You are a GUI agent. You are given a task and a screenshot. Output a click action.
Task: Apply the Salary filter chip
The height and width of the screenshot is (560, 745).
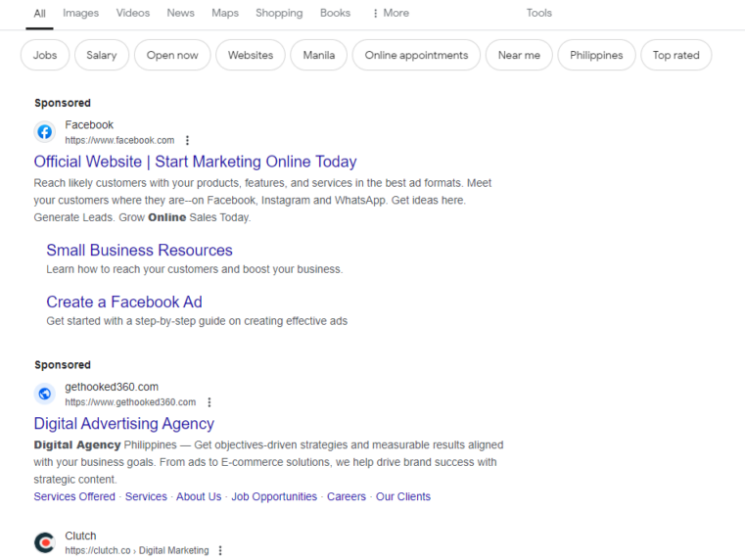[102, 55]
